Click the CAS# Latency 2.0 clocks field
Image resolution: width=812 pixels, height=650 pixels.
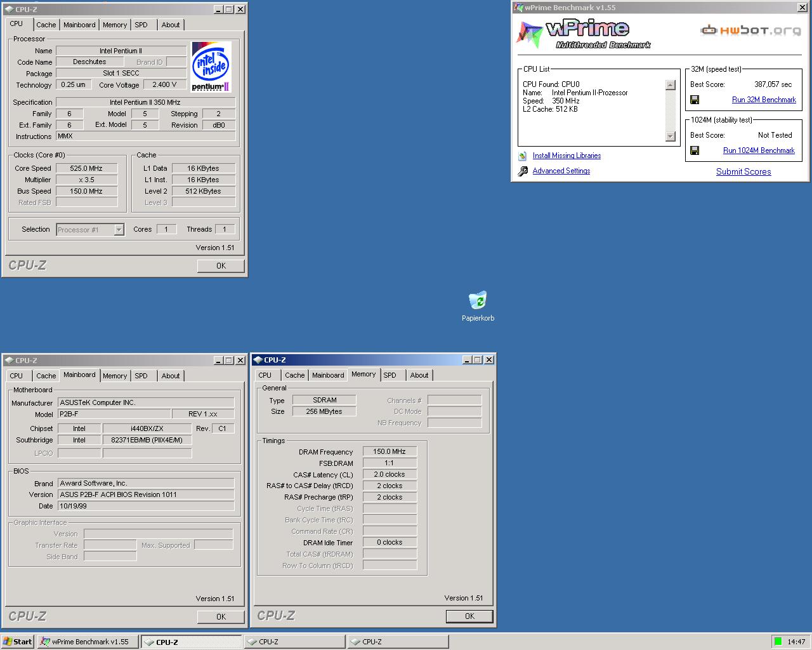[x=390, y=474]
